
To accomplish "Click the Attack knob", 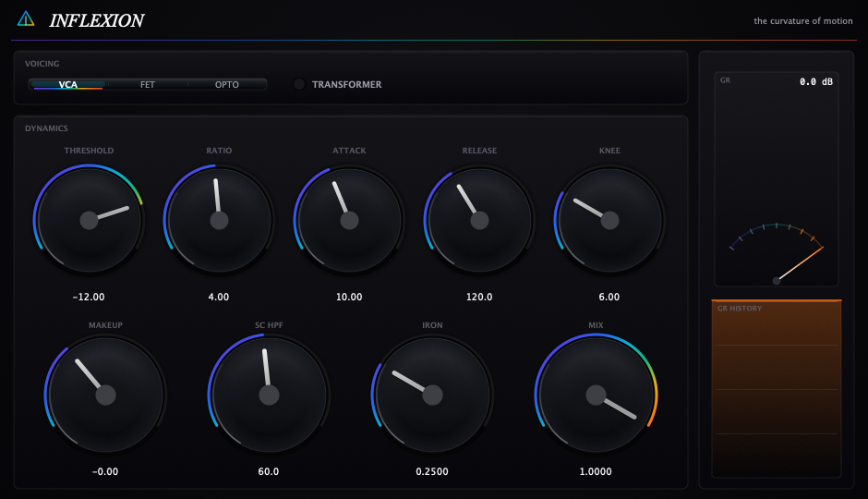I will pos(349,220).
